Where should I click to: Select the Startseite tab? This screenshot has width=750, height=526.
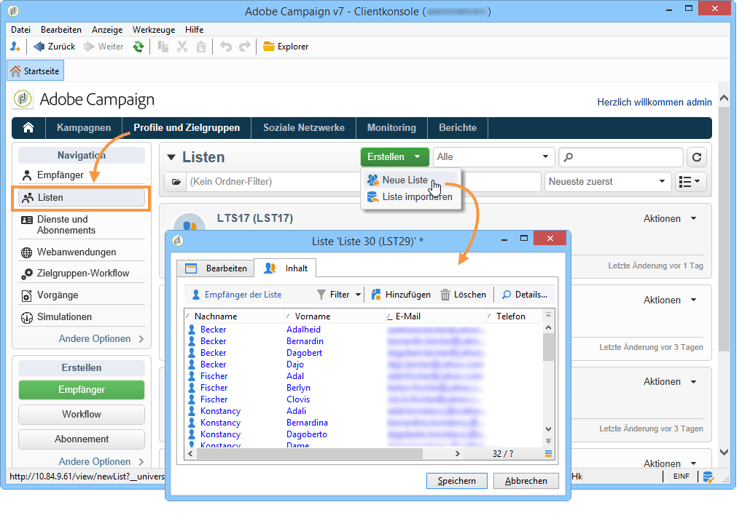35,71
